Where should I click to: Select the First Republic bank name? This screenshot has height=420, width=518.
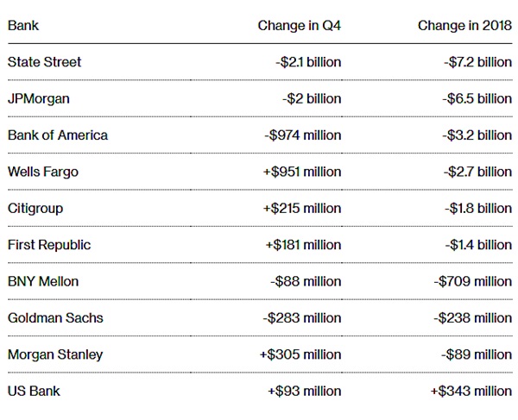[x=49, y=245]
